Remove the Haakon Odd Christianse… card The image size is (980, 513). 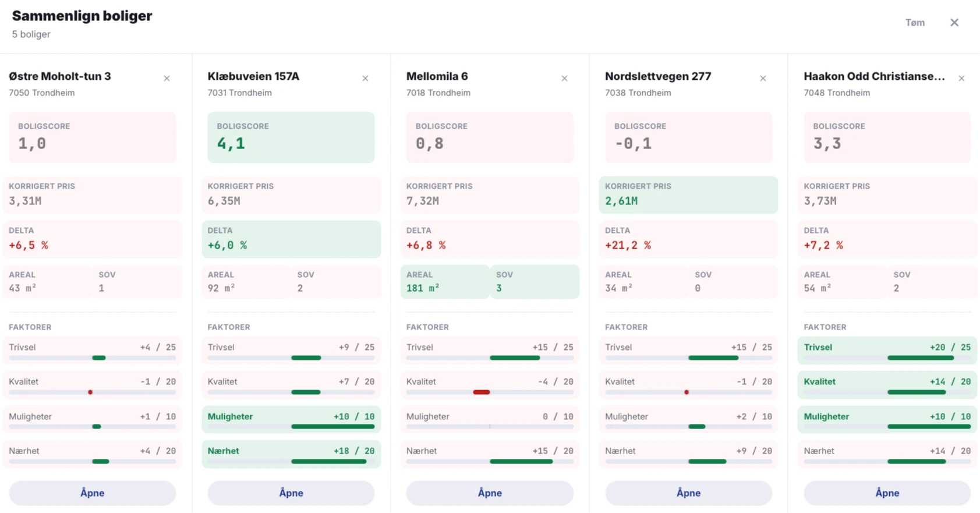tap(961, 78)
